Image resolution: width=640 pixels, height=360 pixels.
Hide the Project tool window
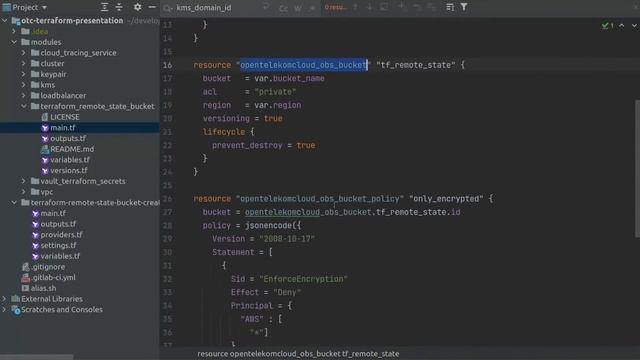(x=152, y=7)
